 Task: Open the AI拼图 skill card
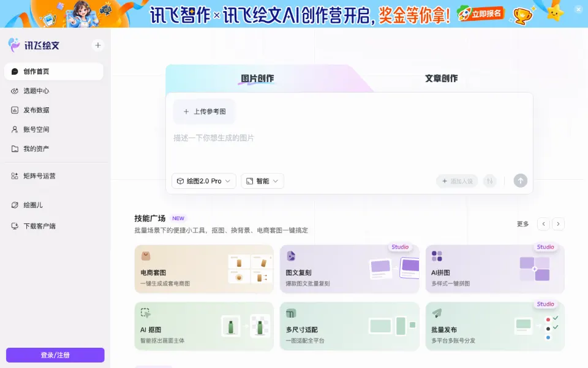pos(495,269)
